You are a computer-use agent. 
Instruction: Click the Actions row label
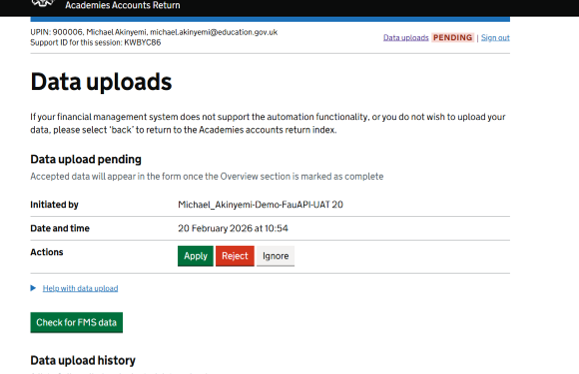47,252
